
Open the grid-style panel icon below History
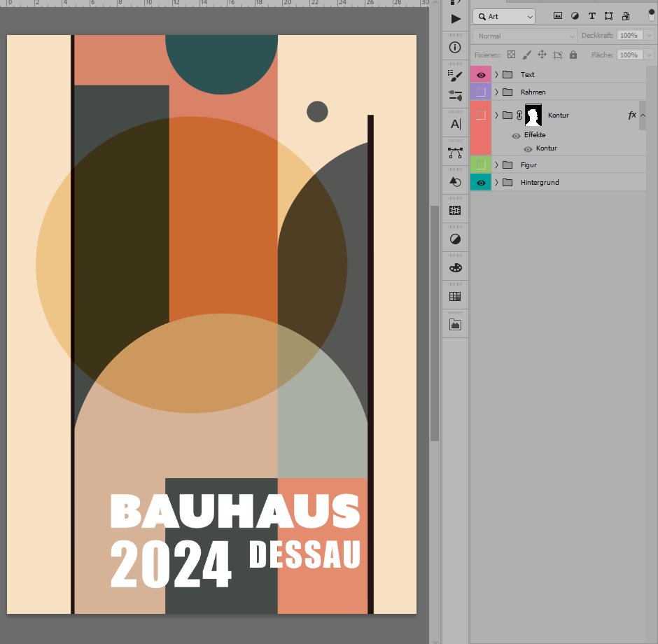(455, 210)
